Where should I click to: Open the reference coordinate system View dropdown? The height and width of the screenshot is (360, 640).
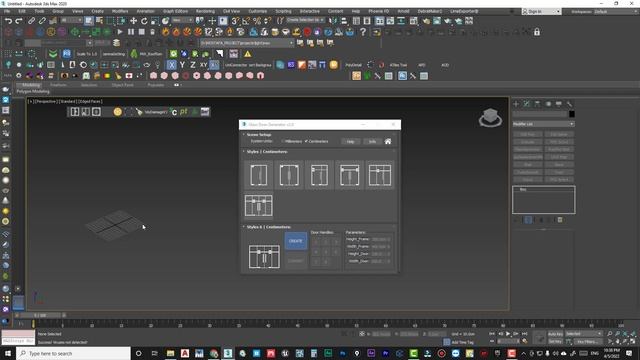point(182,20)
